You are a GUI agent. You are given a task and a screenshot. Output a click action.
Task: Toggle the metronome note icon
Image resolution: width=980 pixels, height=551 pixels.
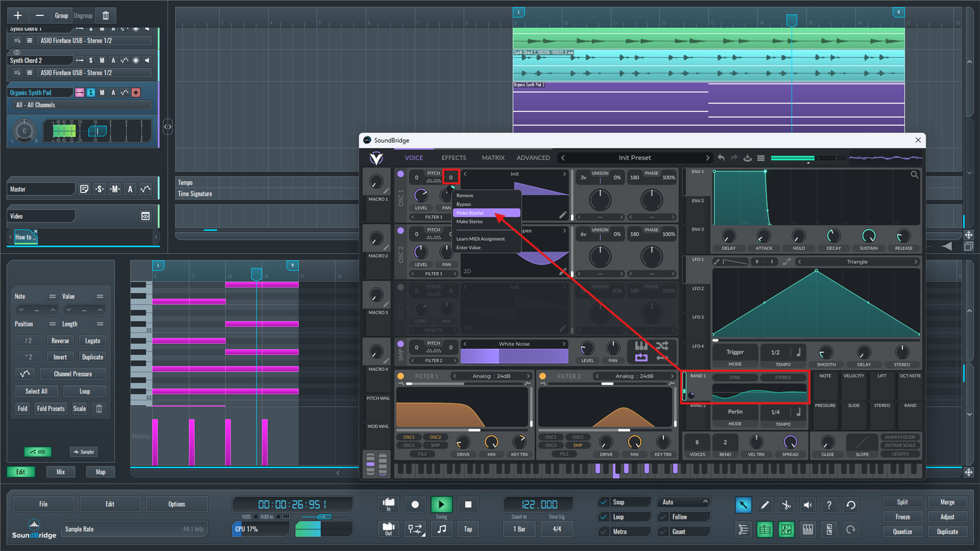click(442, 529)
